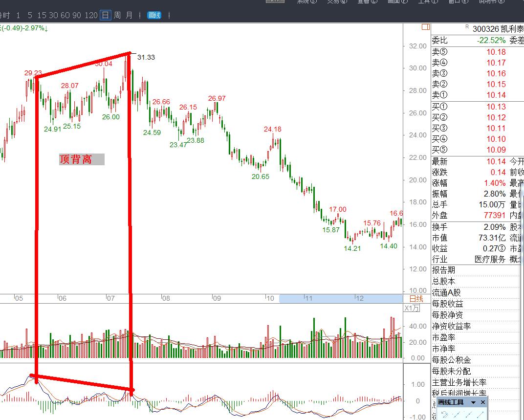Click the 06 month marker on date axis
The image size is (524, 420).
[62, 298]
